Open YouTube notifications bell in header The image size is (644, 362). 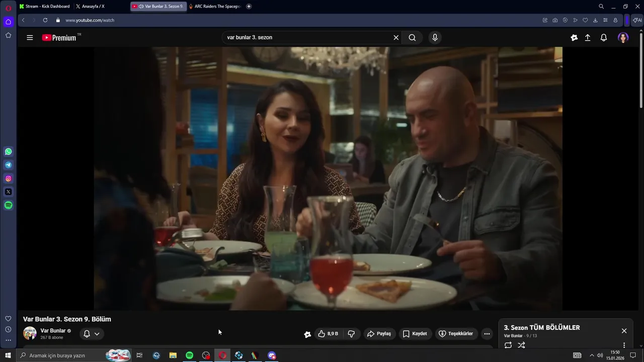(604, 38)
